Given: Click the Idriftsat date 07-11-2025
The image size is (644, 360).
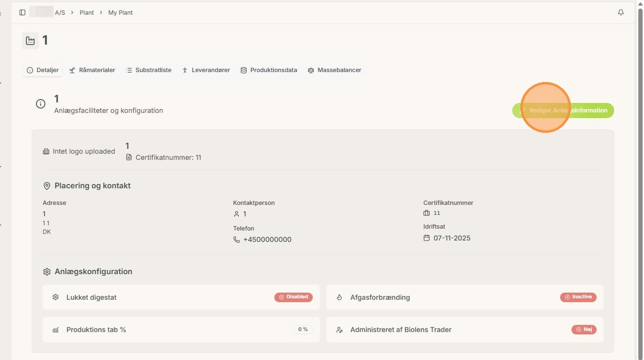Looking at the screenshot, I should pos(452,238).
